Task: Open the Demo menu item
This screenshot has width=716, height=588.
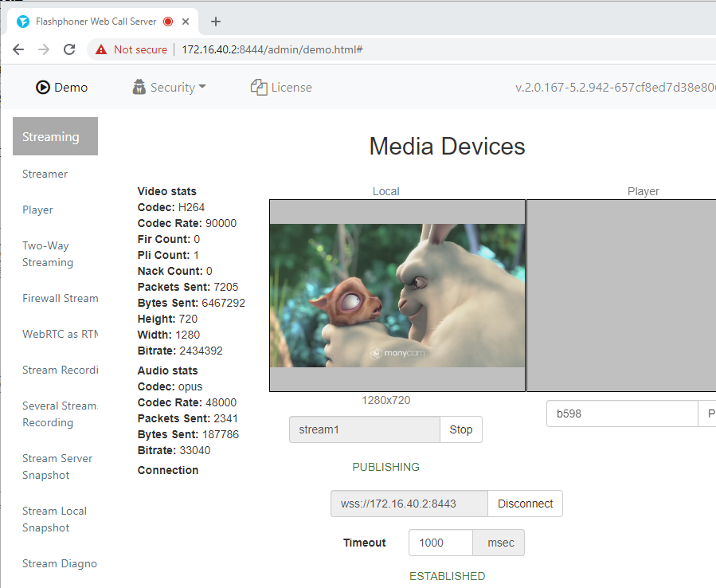Action: pyautogui.click(x=61, y=88)
